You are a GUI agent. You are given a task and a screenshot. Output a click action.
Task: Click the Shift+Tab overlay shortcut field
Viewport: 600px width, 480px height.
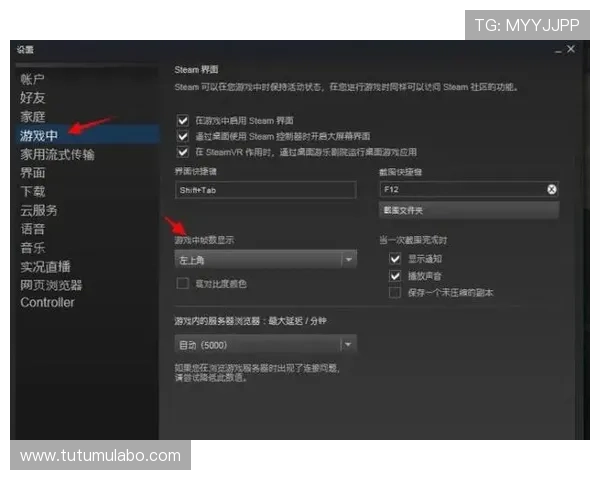pos(266,190)
